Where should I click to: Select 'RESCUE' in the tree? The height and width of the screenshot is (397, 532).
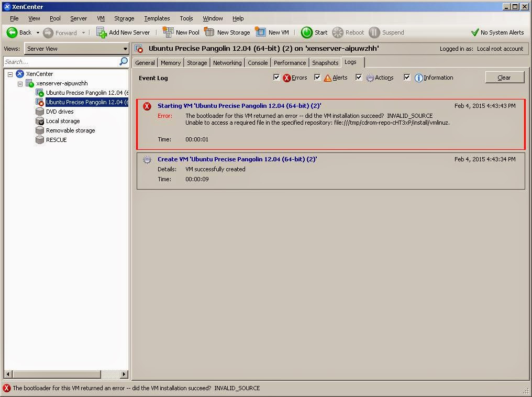[x=57, y=140]
